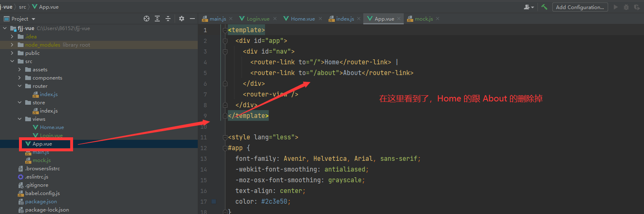The width and height of the screenshot is (644, 214).
Task: Select mock.js in project tree
Action: [x=42, y=160]
